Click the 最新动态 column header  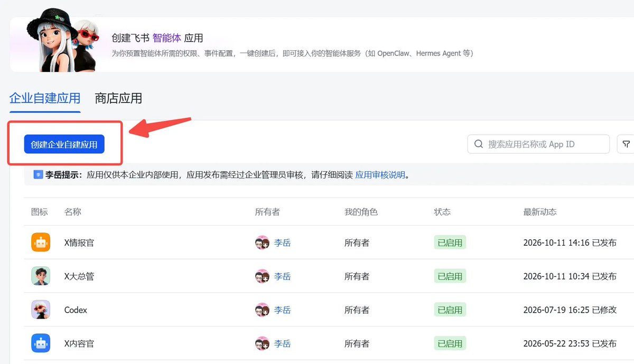tap(540, 212)
